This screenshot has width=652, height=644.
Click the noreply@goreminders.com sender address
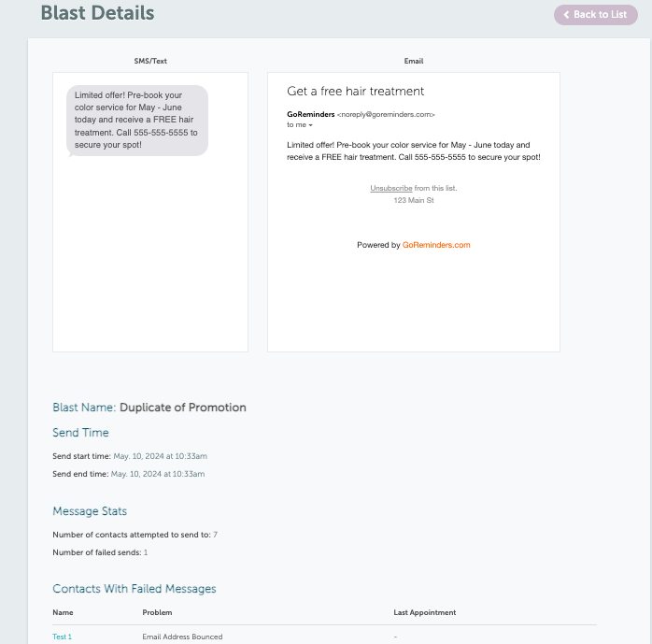pyautogui.click(x=386, y=114)
